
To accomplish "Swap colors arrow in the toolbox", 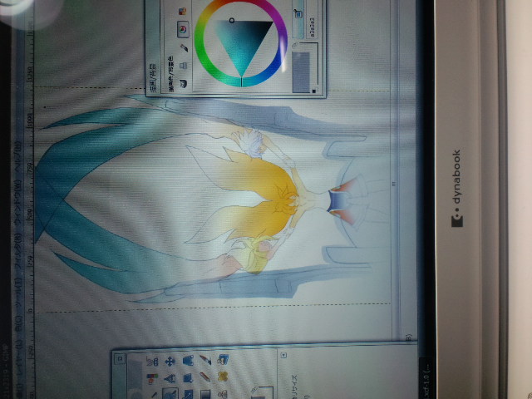I will 254,389.
